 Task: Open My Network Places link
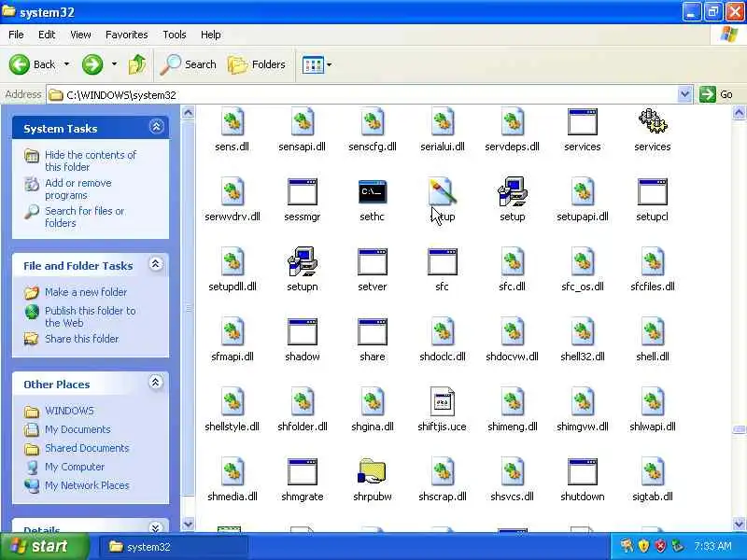tap(87, 485)
